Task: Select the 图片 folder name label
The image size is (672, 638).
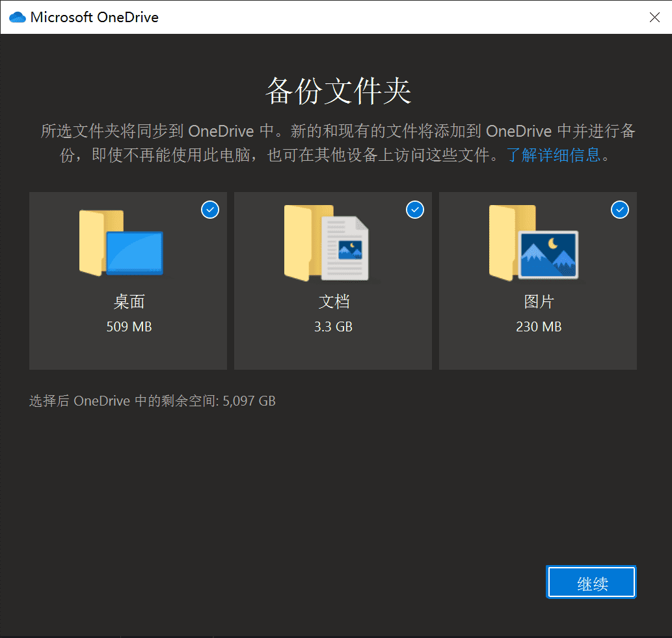Action: coord(539,302)
